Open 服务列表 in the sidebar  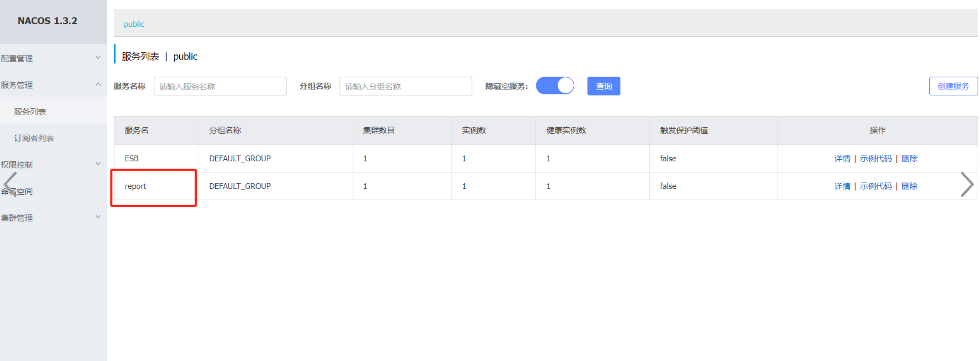pos(30,111)
